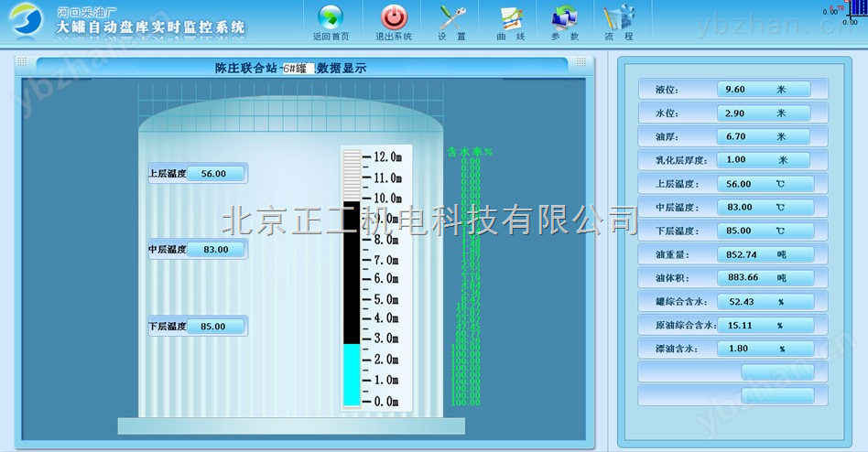This screenshot has width=868, height=452.
Task: Click the 罐综合含水 52.43 value field
Action: pos(765,302)
